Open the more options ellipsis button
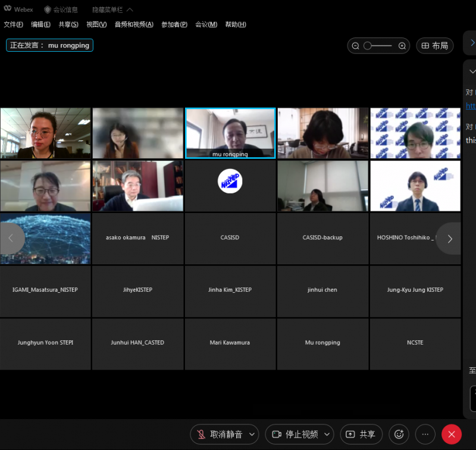 (x=425, y=435)
